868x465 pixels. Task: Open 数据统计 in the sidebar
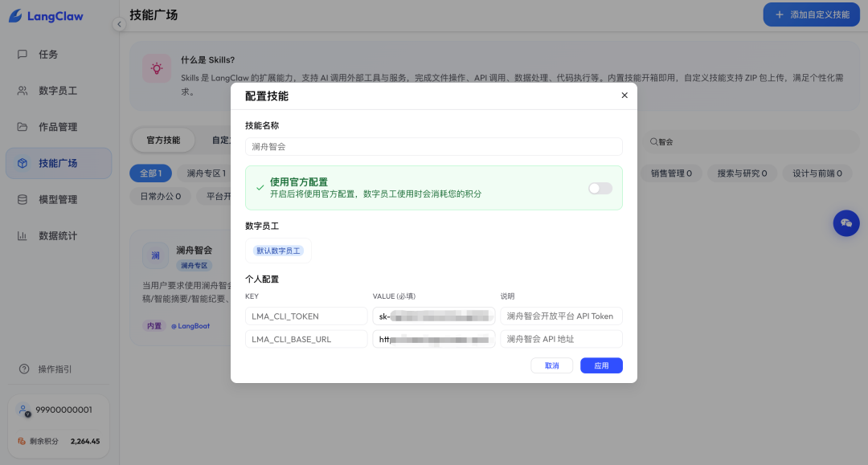click(x=58, y=235)
